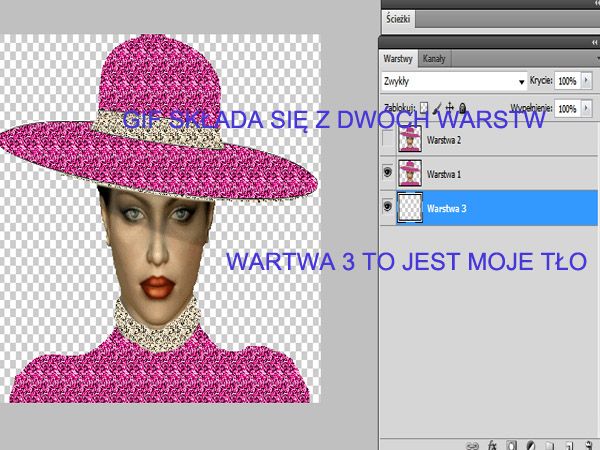
Task: Show the hidden Warstwa 2 layer
Action: coord(388,141)
